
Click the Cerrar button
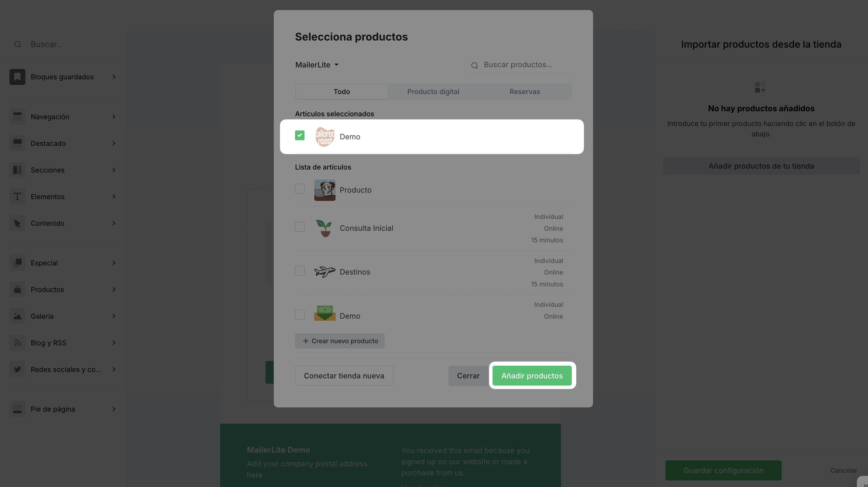(468, 376)
